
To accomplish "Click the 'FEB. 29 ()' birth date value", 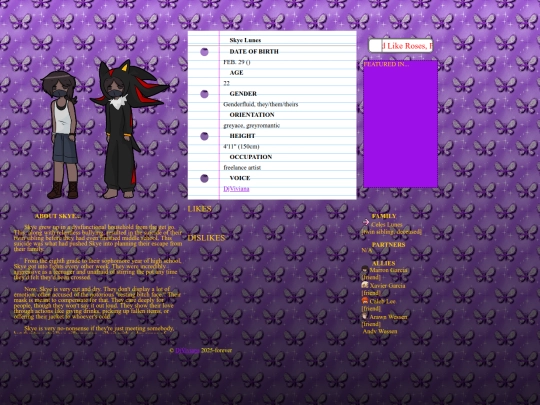I will (237, 62).
